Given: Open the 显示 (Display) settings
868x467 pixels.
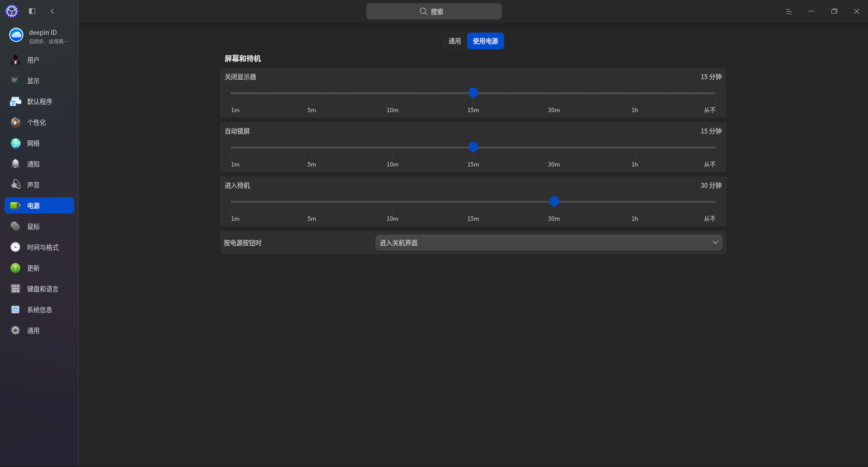Looking at the screenshot, I should coord(39,81).
